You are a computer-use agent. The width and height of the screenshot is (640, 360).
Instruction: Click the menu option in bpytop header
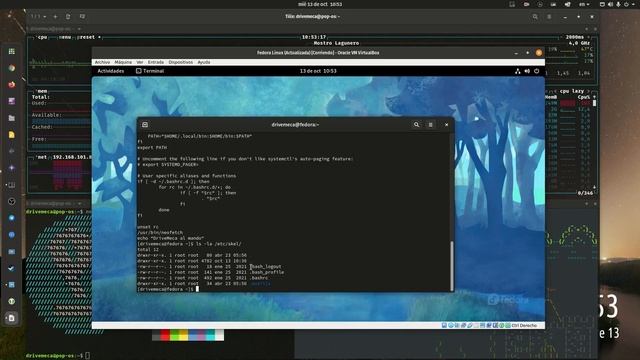point(65,37)
